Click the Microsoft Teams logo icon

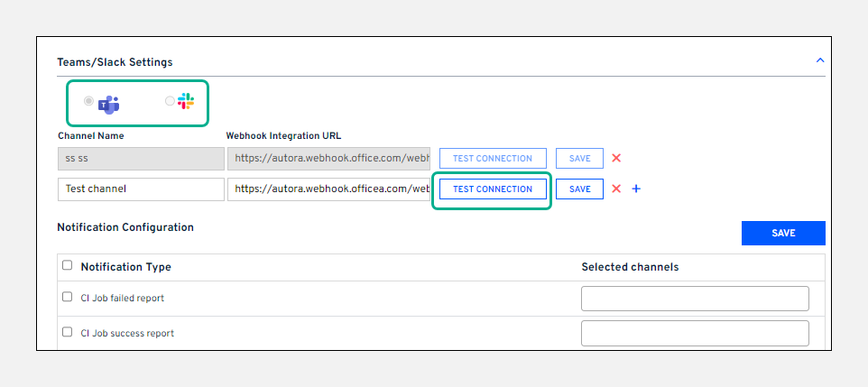tap(109, 104)
